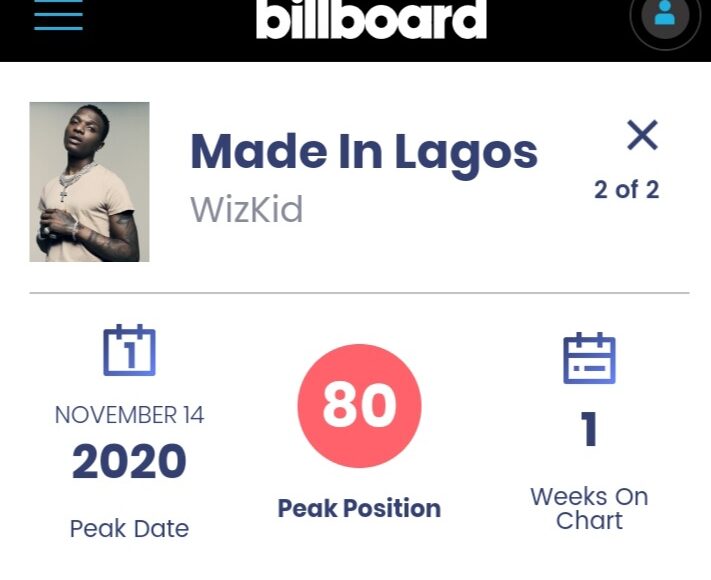Click the 2020 peak year
The height and width of the screenshot is (580, 711).
(x=129, y=462)
